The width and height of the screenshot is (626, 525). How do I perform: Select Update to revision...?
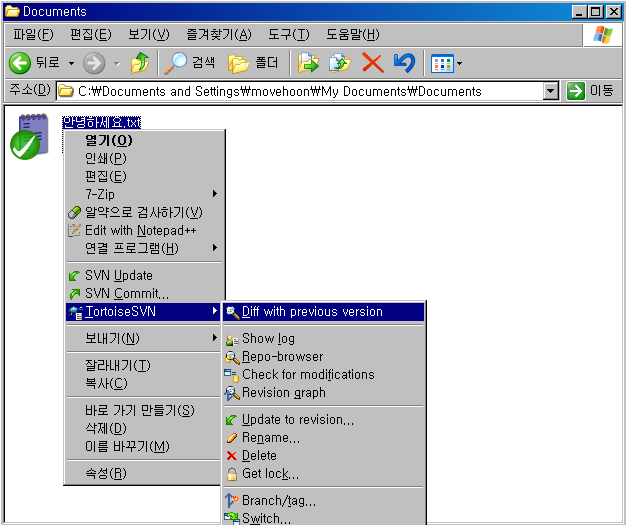(324, 420)
